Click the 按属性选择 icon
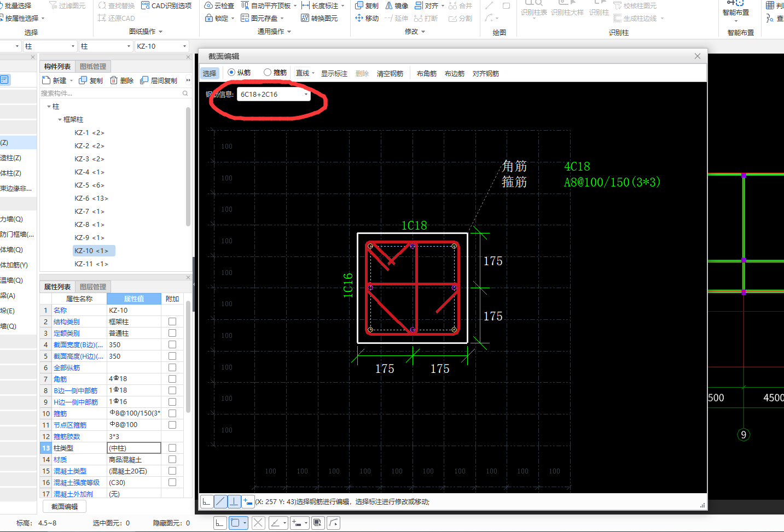Image resolution: width=784 pixels, height=532 pixels. click(2, 18)
